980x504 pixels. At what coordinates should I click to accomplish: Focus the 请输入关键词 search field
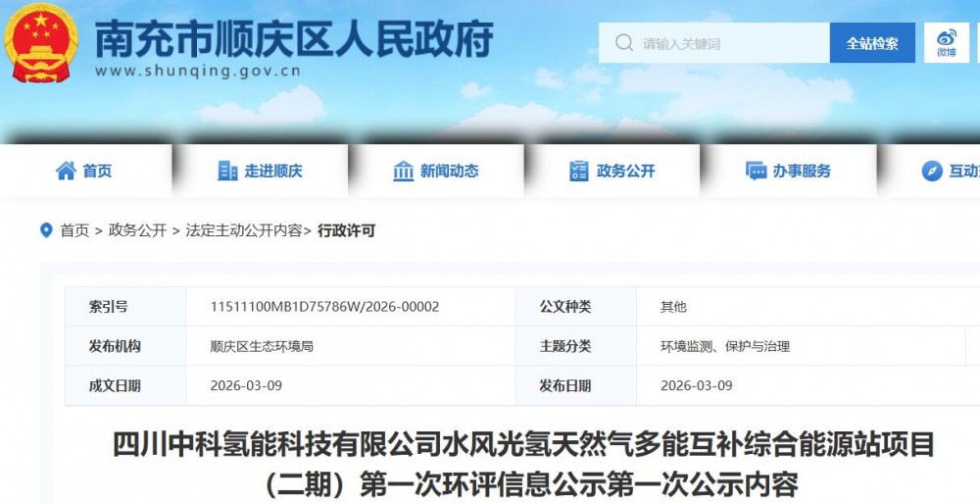(x=730, y=43)
